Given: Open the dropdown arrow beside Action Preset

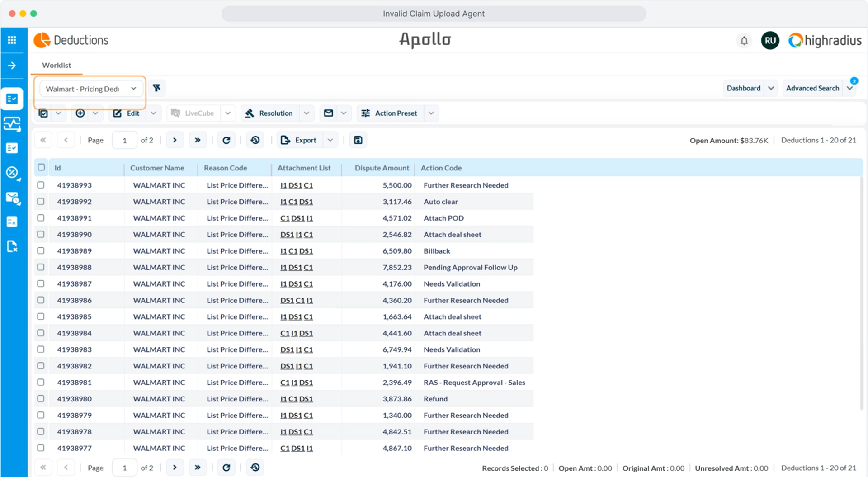Looking at the screenshot, I should (431, 113).
